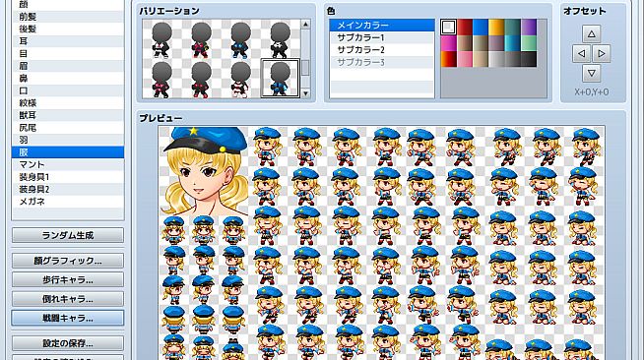Pick the top-row blue outfit variation

(240, 39)
